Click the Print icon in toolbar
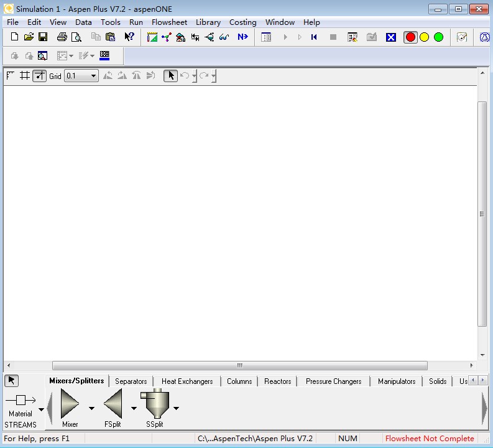The width and height of the screenshot is (493, 448). (x=62, y=37)
